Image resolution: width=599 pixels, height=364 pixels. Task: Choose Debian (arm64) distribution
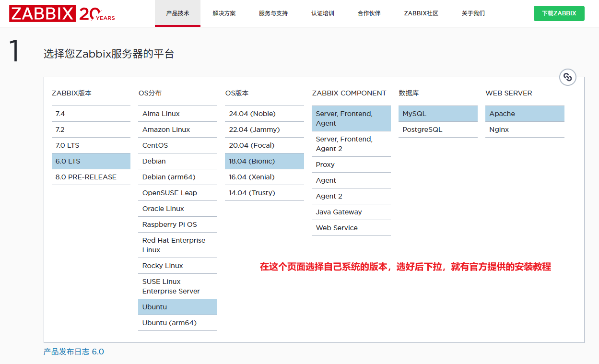[177, 177]
